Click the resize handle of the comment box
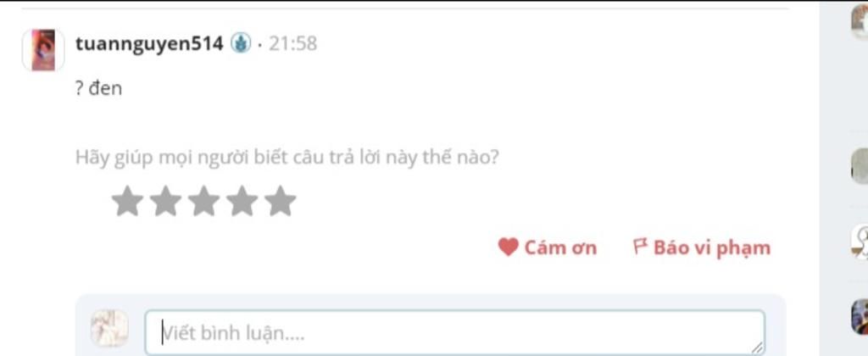Image resolution: width=868 pixels, height=356 pixels. tap(757, 348)
